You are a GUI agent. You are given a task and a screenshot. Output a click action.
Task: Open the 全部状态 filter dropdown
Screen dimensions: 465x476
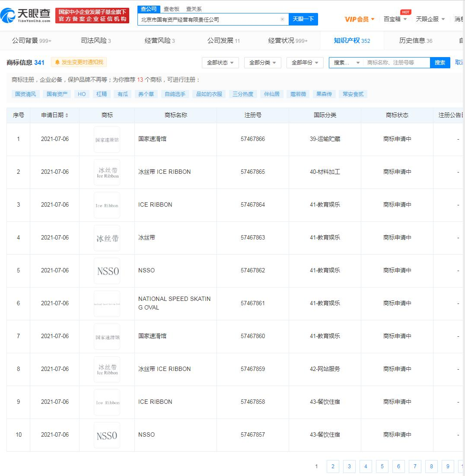(220, 63)
